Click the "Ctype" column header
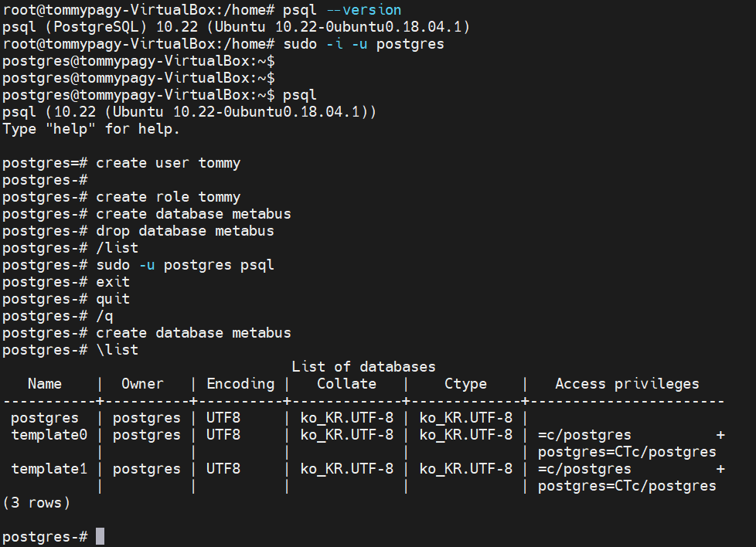The image size is (756, 547). (x=465, y=384)
